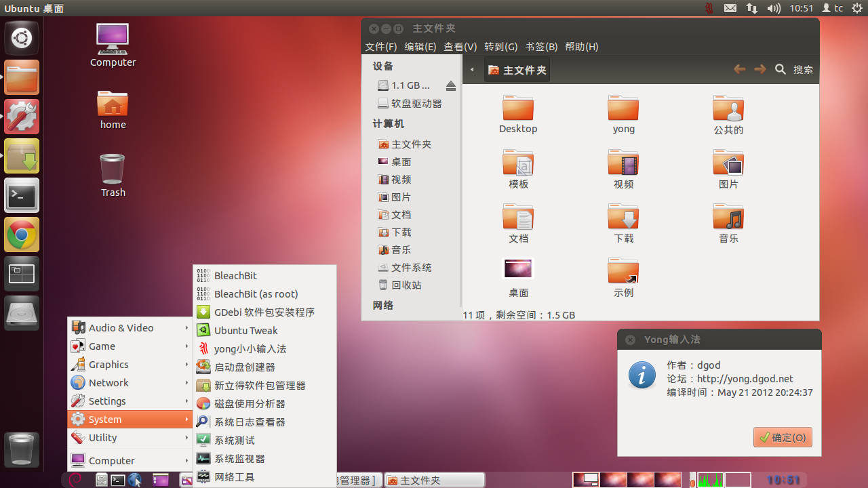
Task: Click the top panel clock 10:51
Action: pos(801,8)
